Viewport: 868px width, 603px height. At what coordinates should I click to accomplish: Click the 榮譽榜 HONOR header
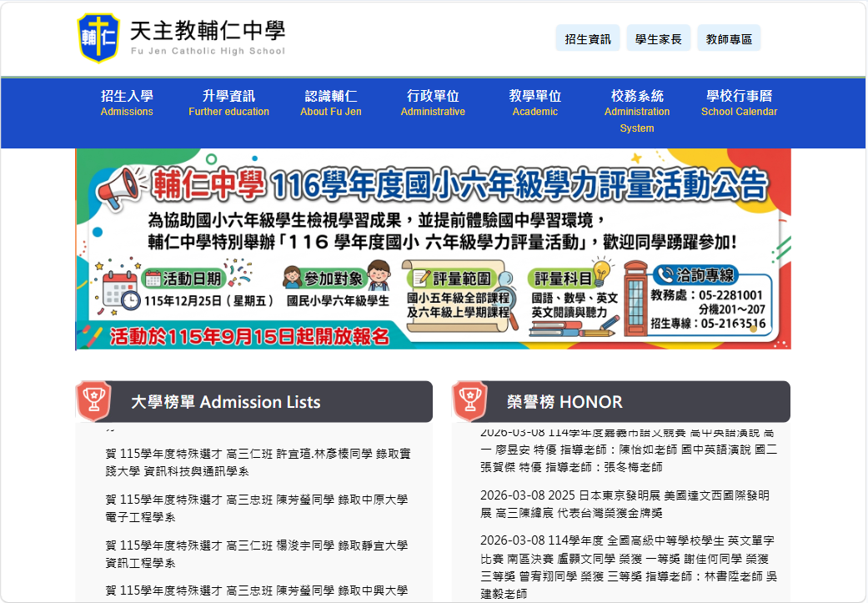[621, 402]
